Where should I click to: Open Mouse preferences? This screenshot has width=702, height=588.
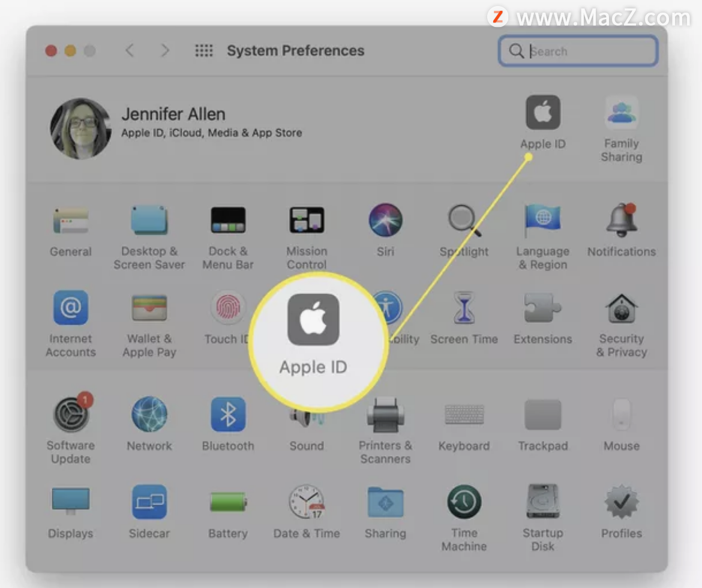(x=622, y=414)
